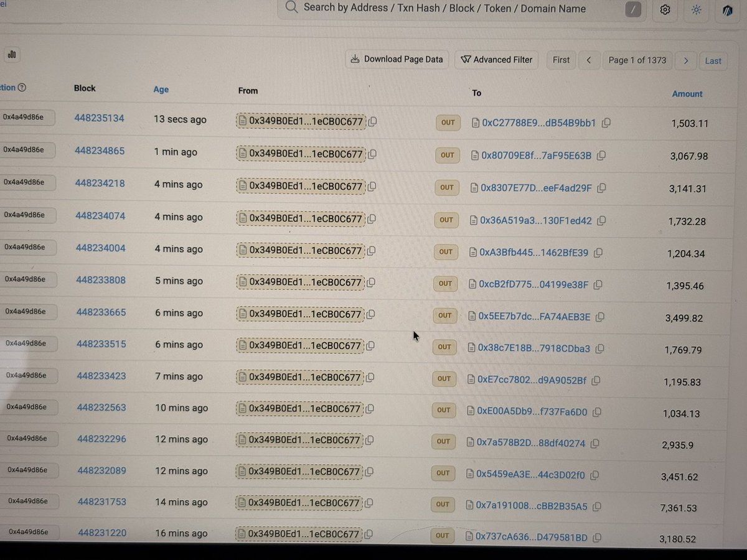Copy To address 0x8307E77D...eeF4ad29F
Screen dimensions: 747x560
602,188
